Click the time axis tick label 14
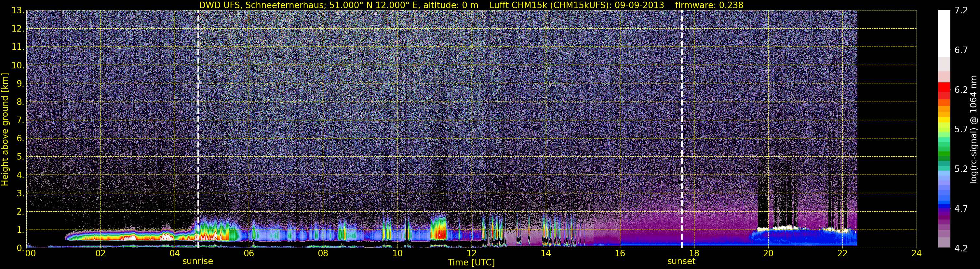Screen dimensions: 980x269 point(545,253)
